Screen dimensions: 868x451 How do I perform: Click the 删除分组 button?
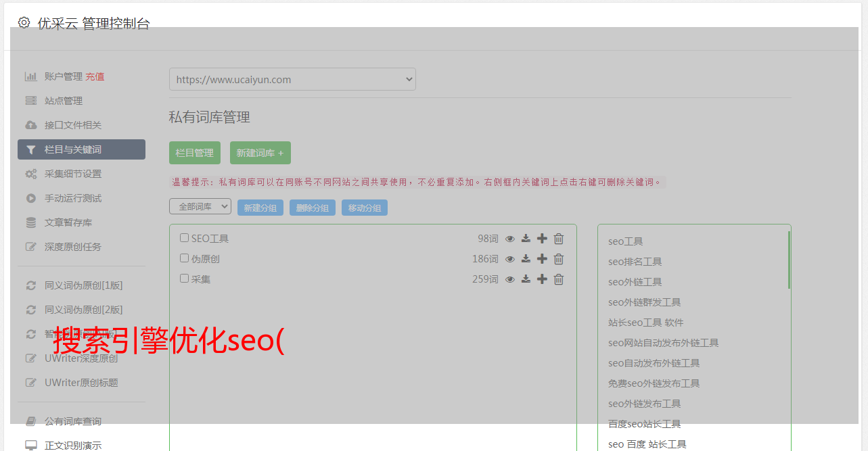[x=313, y=208]
